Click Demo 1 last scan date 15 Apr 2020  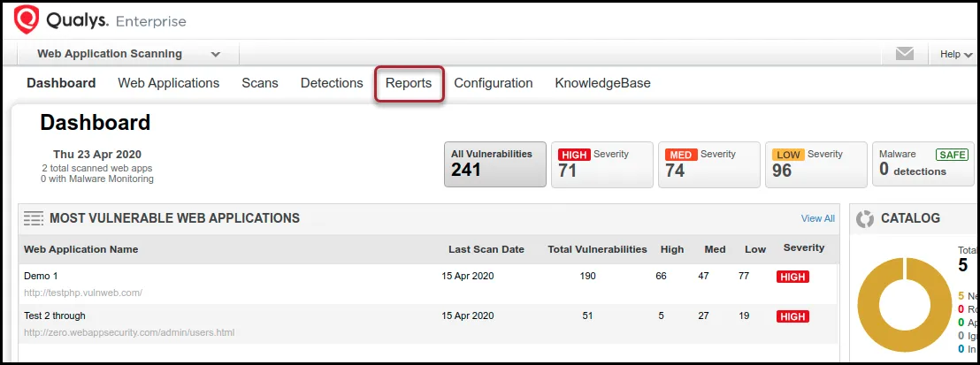(x=468, y=276)
